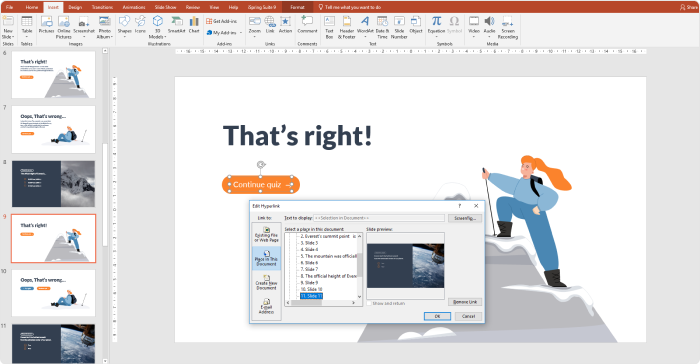700x364 pixels.
Task: Select slide 10 thumbnail in slide panel
Action: pyautogui.click(x=53, y=293)
